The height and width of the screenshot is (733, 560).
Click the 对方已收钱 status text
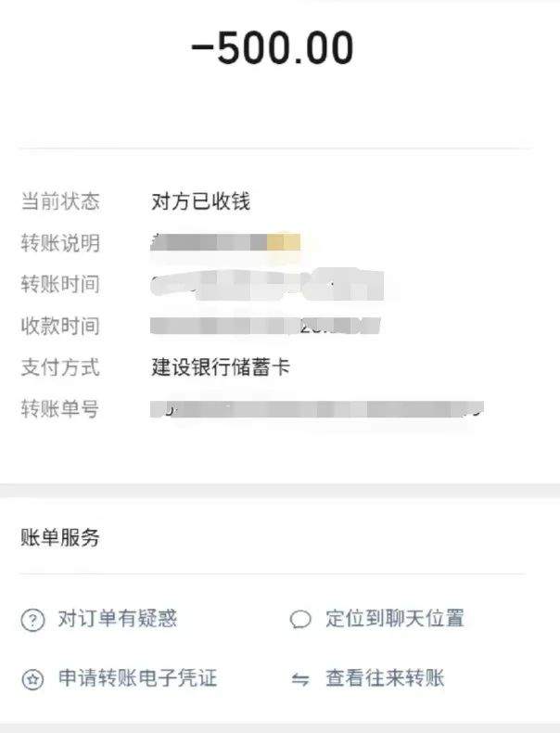[201, 201]
